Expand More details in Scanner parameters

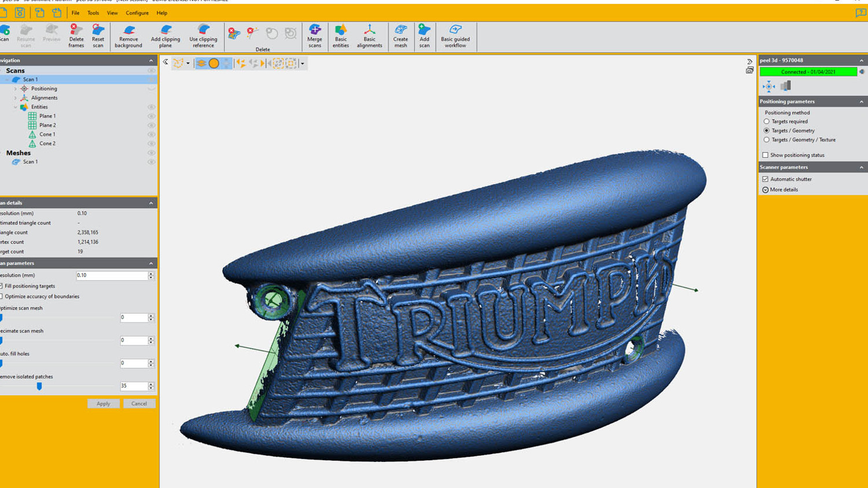click(x=766, y=190)
